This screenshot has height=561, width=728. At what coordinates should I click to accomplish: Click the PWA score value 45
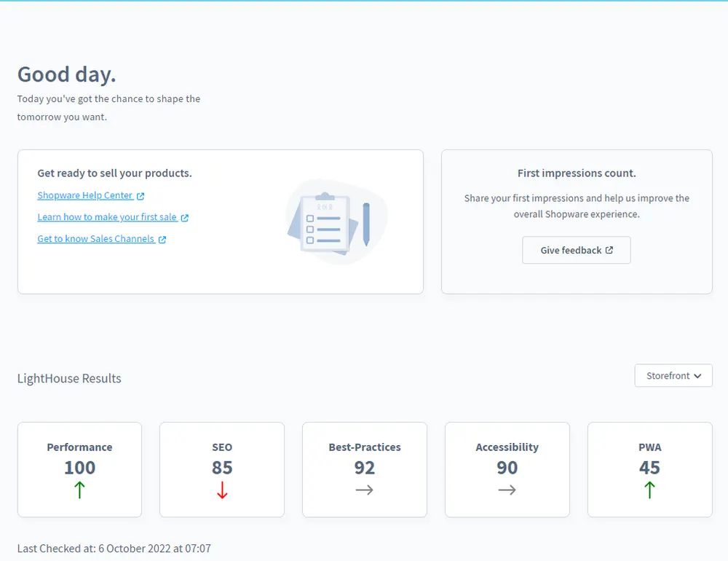649,468
